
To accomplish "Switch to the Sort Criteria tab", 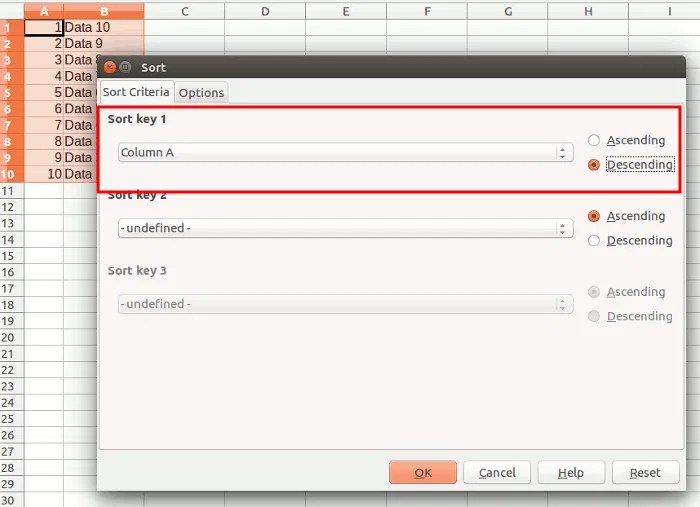I will click(136, 92).
